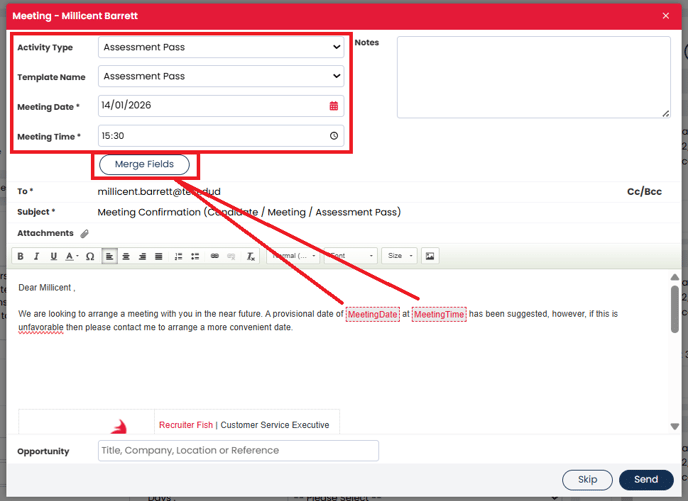This screenshot has height=501, width=688.
Task: Open the text color picker
Action: (x=72, y=256)
